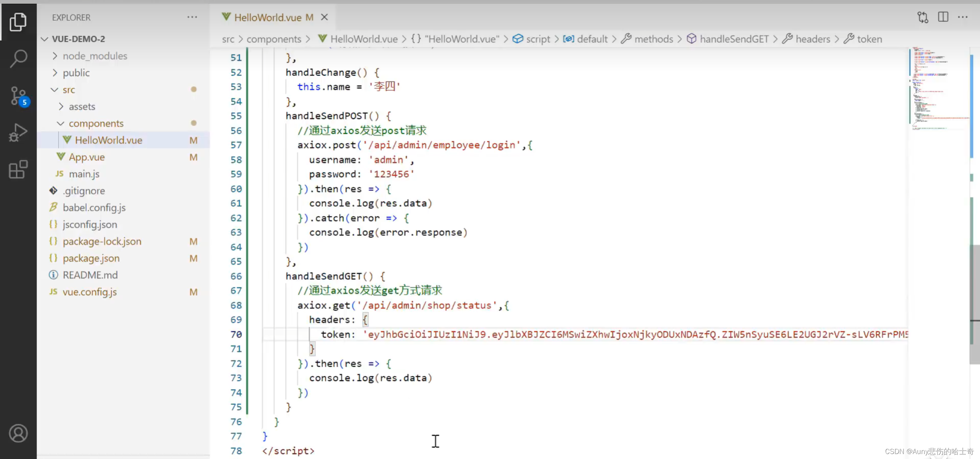The height and width of the screenshot is (459, 980).
Task: Open Source Control view with 5 changes
Action: click(x=18, y=96)
